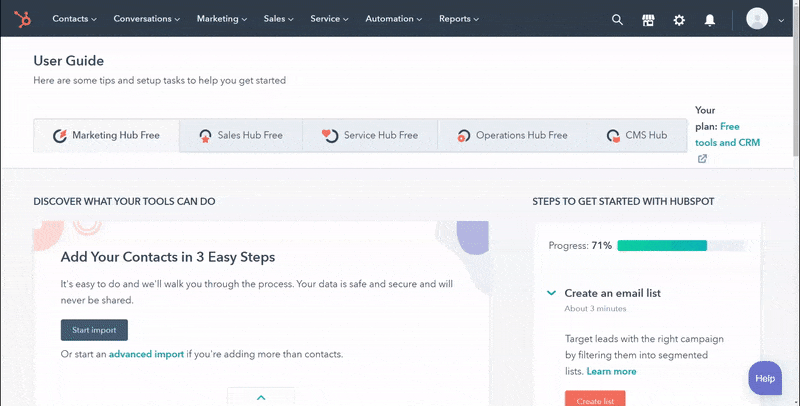Click the Progress: 71% label
The height and width of the screenshot is (406, 800).
[x=580, y=245]
